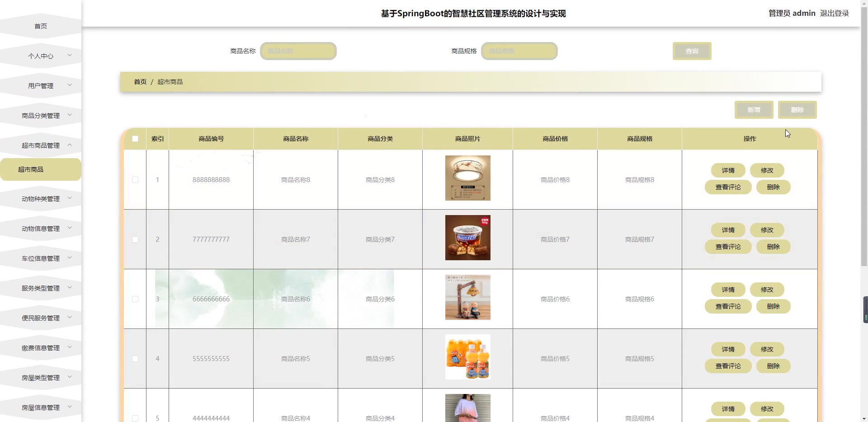
Task: Open the 首页 sidebar menu item
Action: coord(41,26)
